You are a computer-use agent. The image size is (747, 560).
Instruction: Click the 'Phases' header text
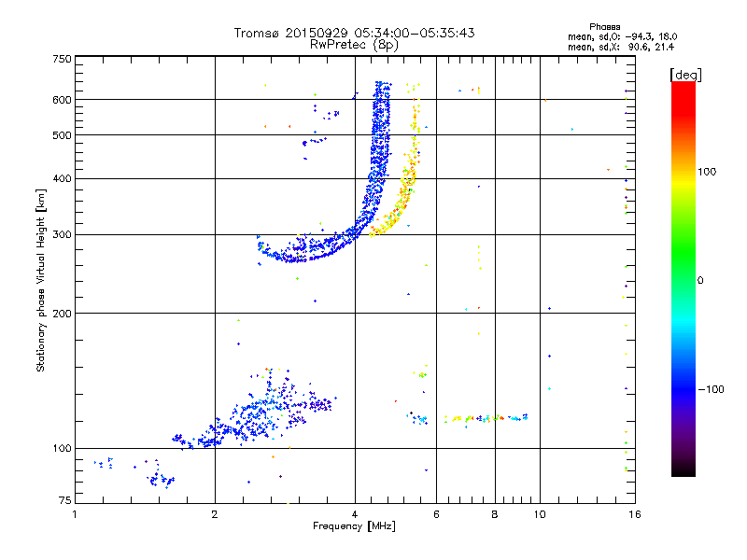point(604,27)
